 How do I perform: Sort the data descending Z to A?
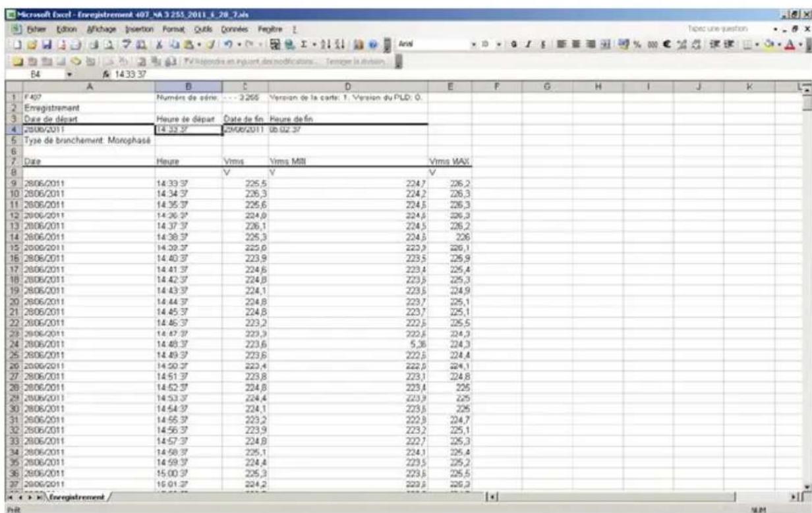341,44
